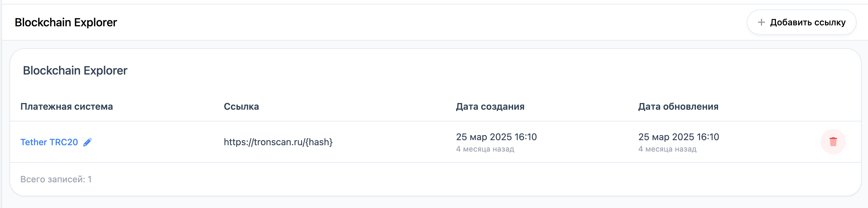
Task: Delete the Tether TRC20 row with the trash icon
Action: (833, 142)
